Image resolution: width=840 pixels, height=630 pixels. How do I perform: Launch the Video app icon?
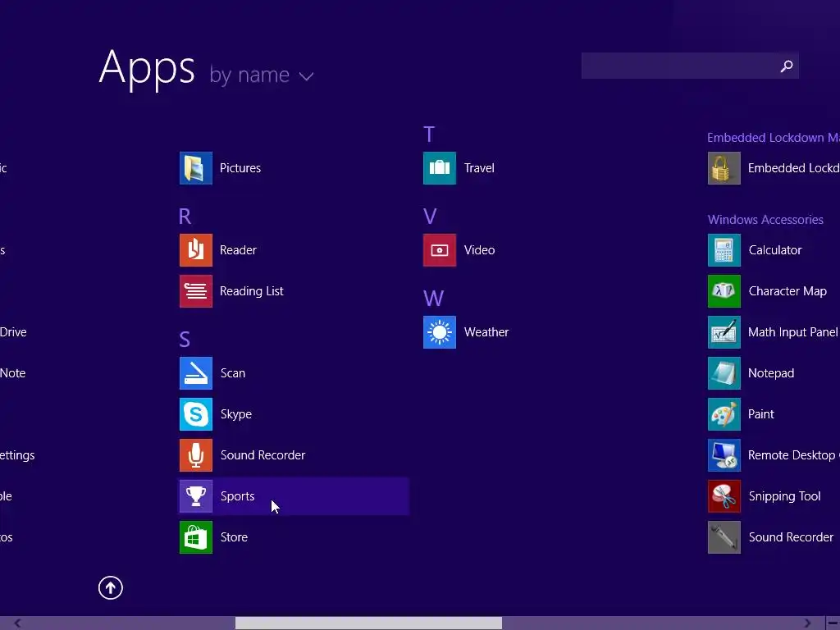click(x=440, y=250)
